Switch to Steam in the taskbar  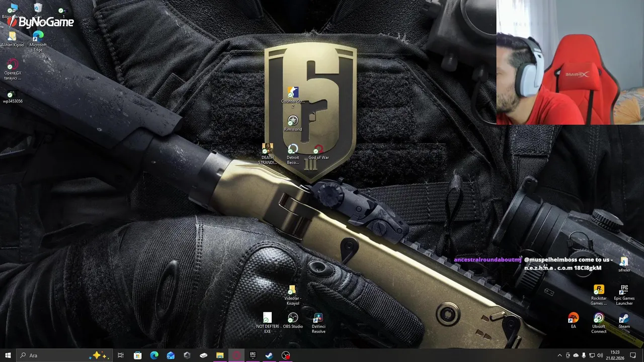tap(269, 355)
